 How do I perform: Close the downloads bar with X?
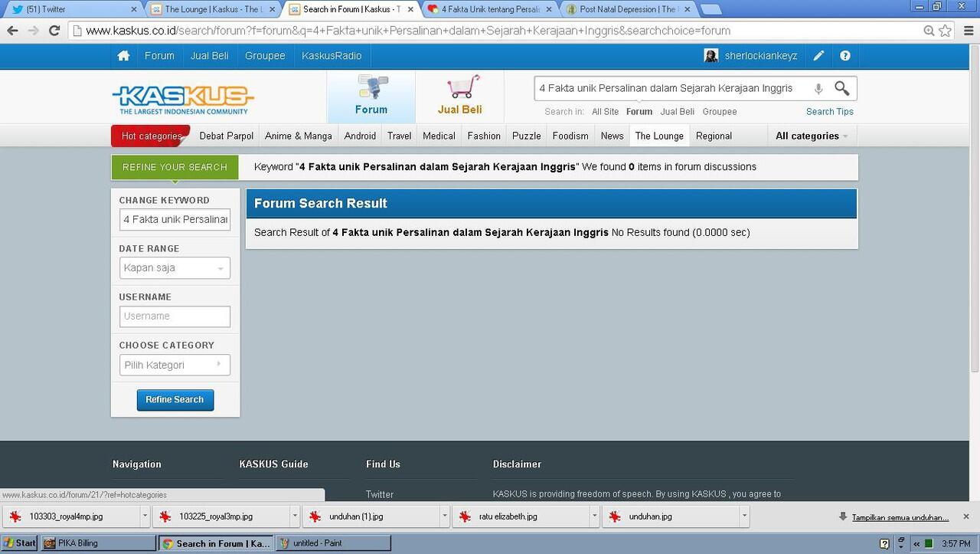click(966, 517)
